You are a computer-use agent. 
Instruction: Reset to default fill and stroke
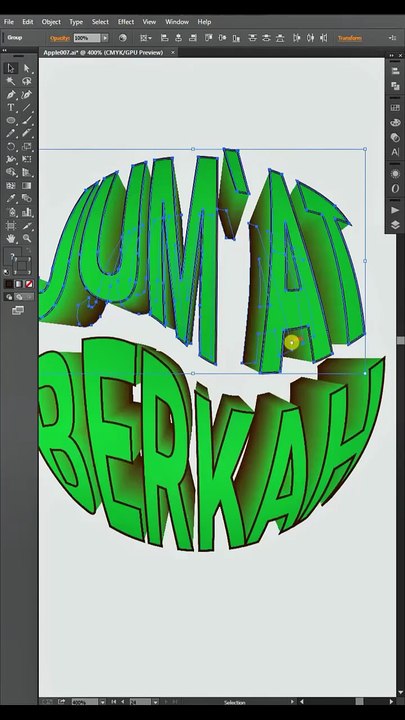6,272
